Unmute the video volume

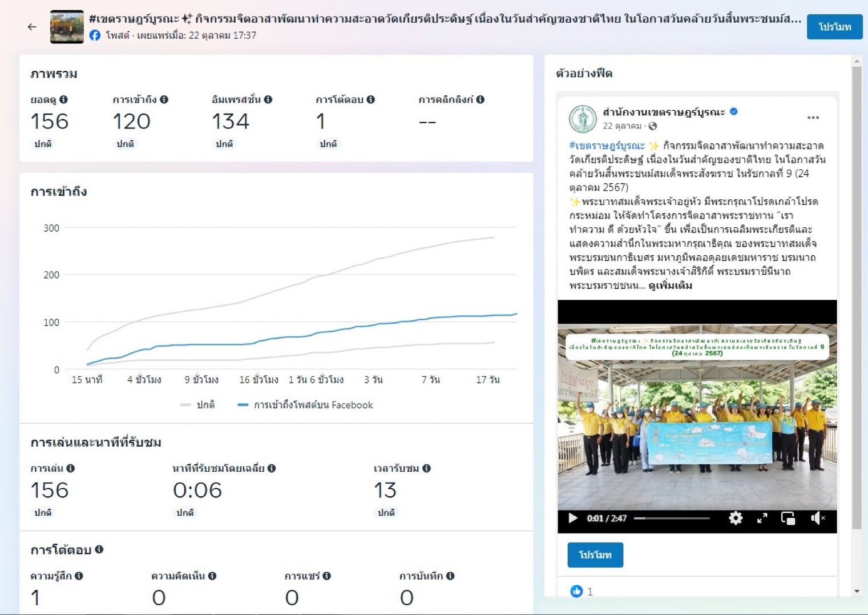click(x=817, y=518)
